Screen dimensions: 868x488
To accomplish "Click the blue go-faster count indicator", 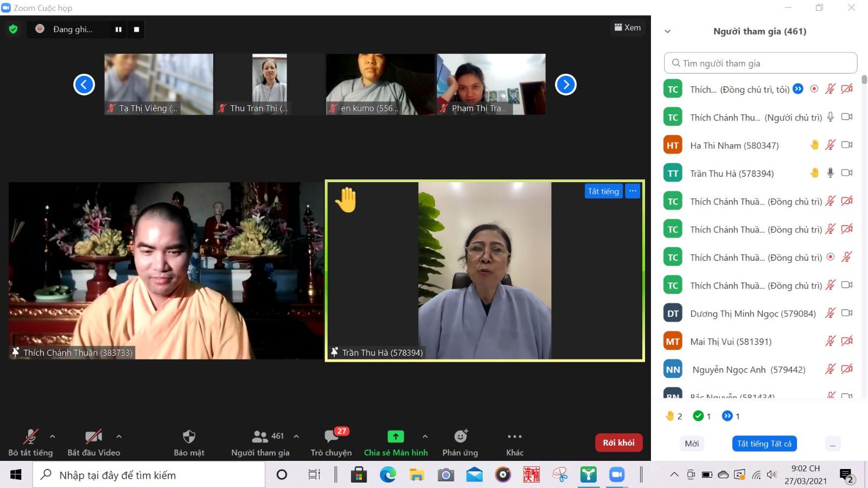I will click(731, 416).
